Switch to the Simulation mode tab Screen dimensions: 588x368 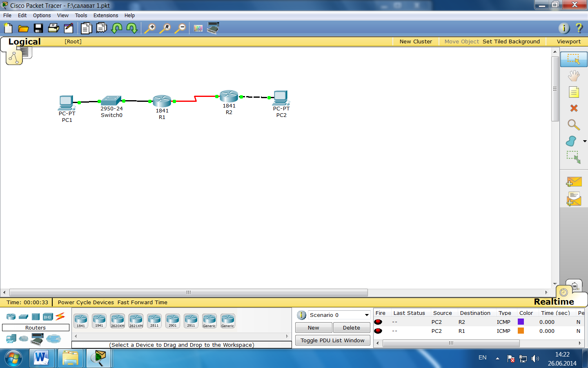(575, 286)
